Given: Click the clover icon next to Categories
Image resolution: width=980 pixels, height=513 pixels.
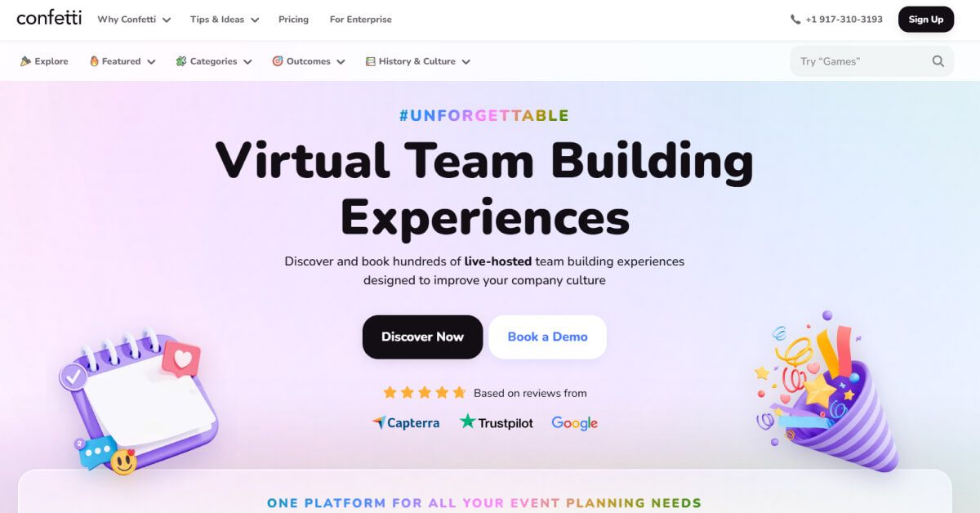Looking at the screenshot, I should (x=179, y=60).
